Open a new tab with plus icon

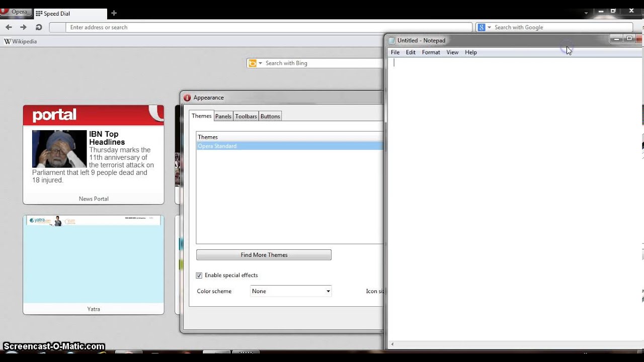coord(114,13)
